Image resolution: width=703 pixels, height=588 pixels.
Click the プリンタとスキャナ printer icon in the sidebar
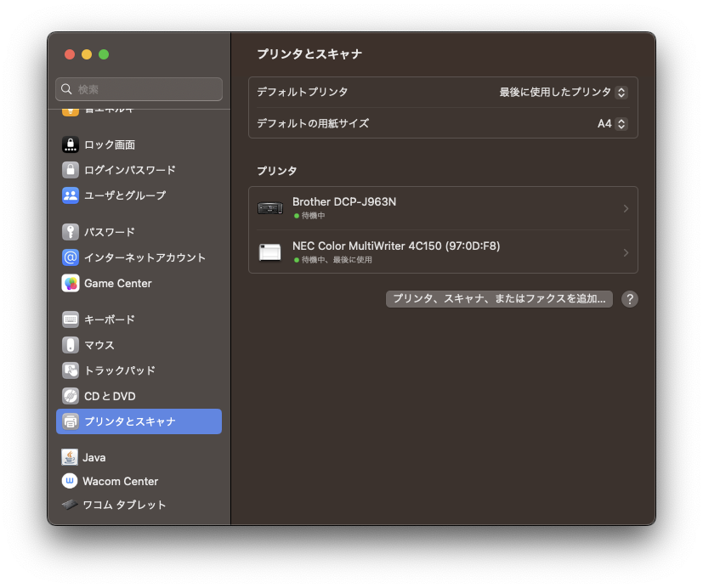[x=71, y=421]
